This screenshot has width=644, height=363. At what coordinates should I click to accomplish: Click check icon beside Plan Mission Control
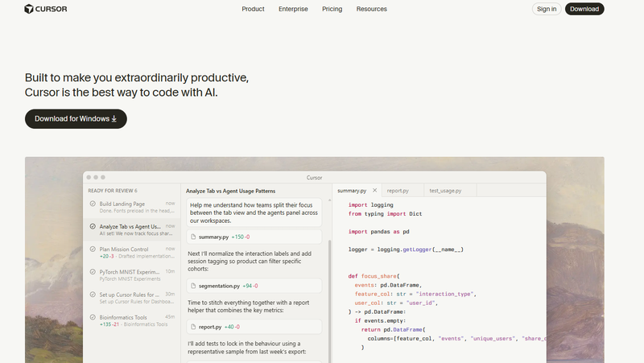pyautogui.click(x=93, y=249)
